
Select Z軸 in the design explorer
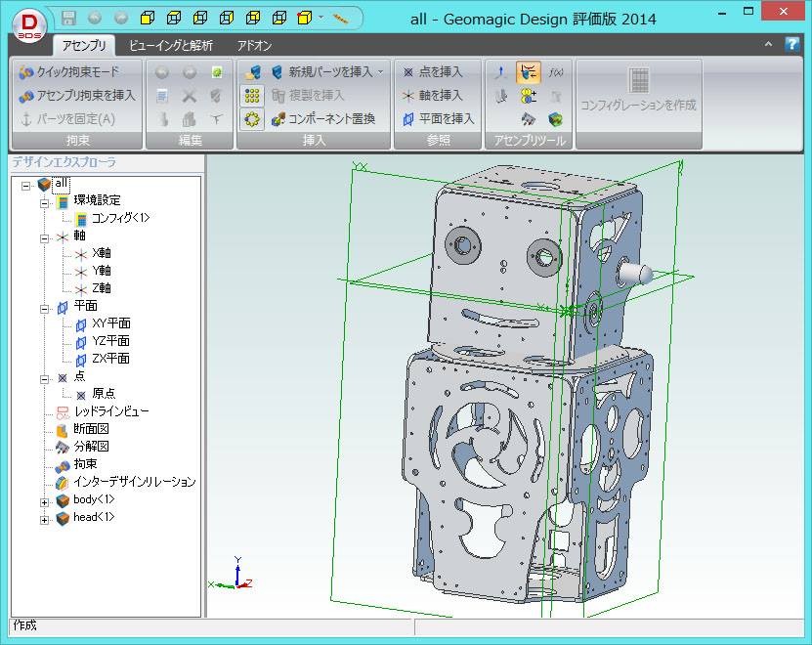tap(102, 288)
